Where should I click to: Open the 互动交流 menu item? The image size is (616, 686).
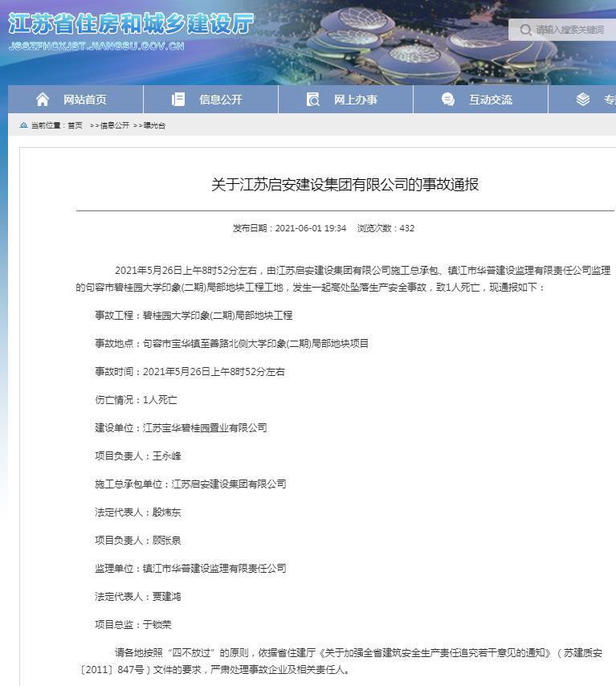click(480, 100)
